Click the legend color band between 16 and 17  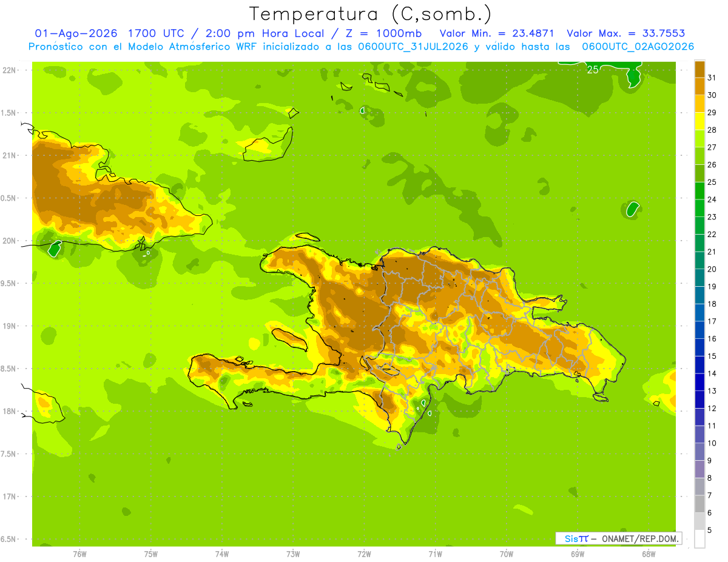(x=699, y=330)
